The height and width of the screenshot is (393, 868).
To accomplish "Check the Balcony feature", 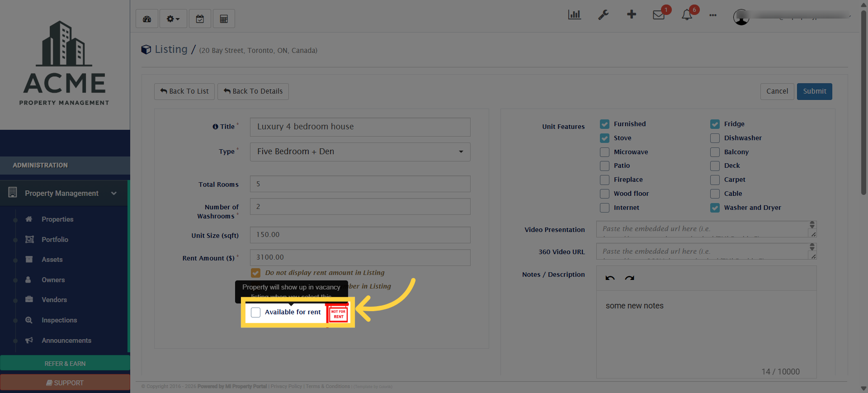I will pos(715,152).
